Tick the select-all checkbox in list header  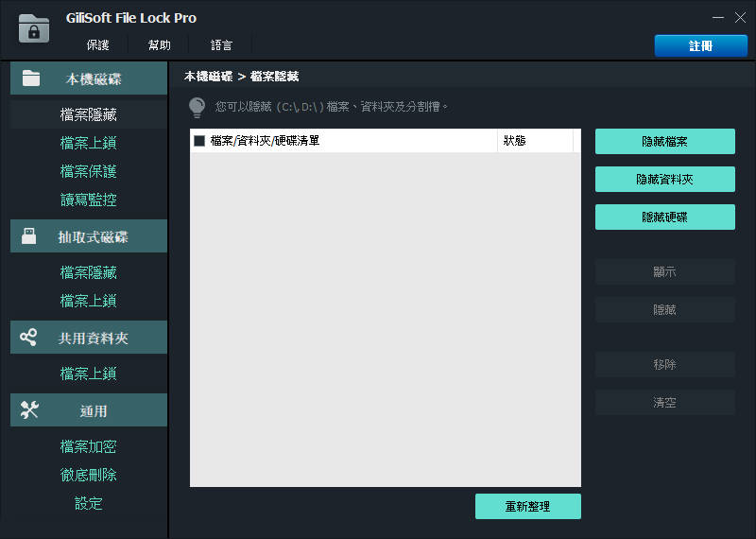click(x=199, y=141)
